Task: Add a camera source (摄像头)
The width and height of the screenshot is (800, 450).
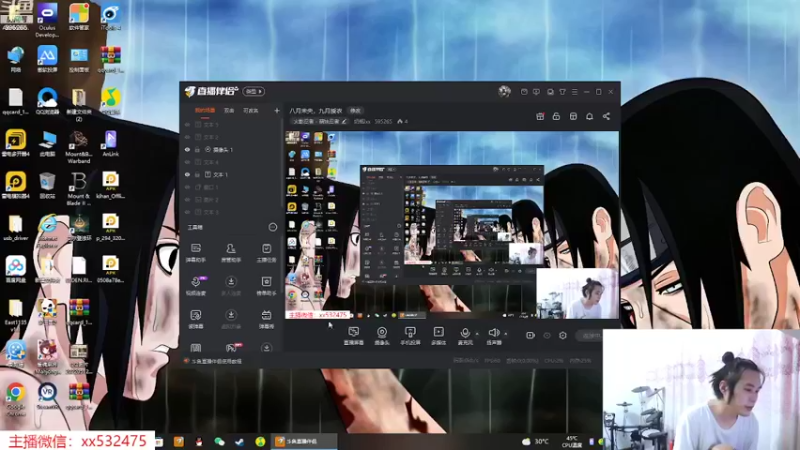Action: coord(382,336)
